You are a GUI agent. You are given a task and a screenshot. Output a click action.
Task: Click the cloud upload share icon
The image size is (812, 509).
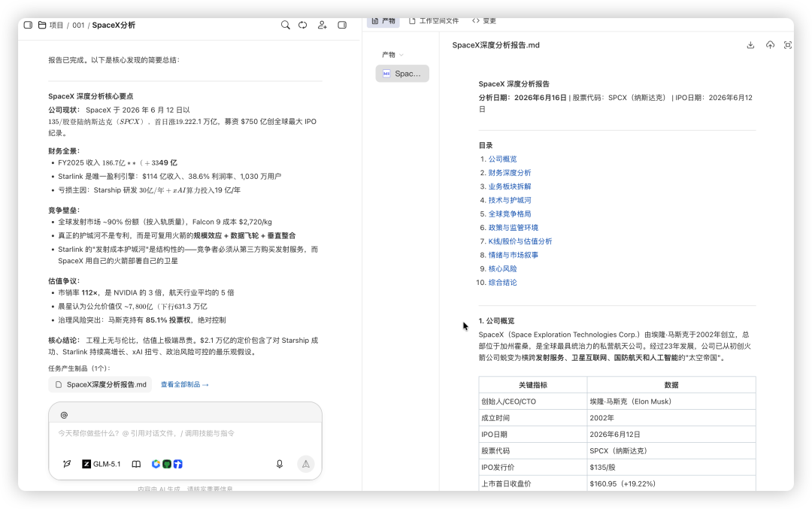coord(770,45)
